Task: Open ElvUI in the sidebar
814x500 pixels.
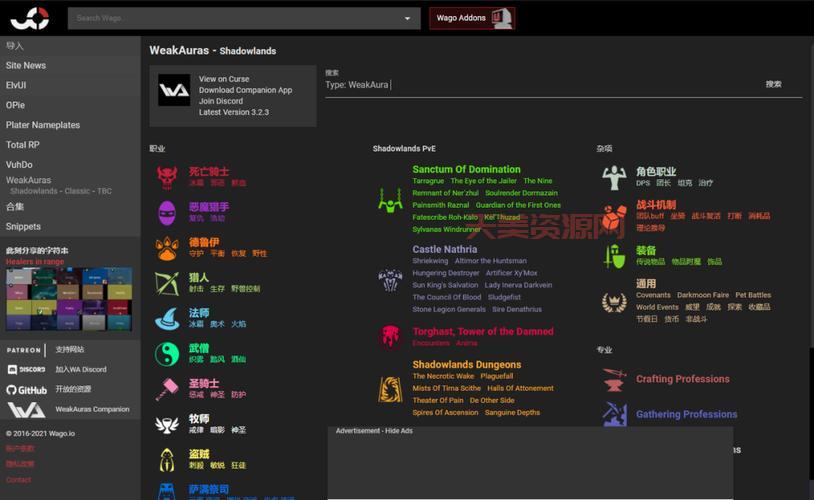Action: 16,85
